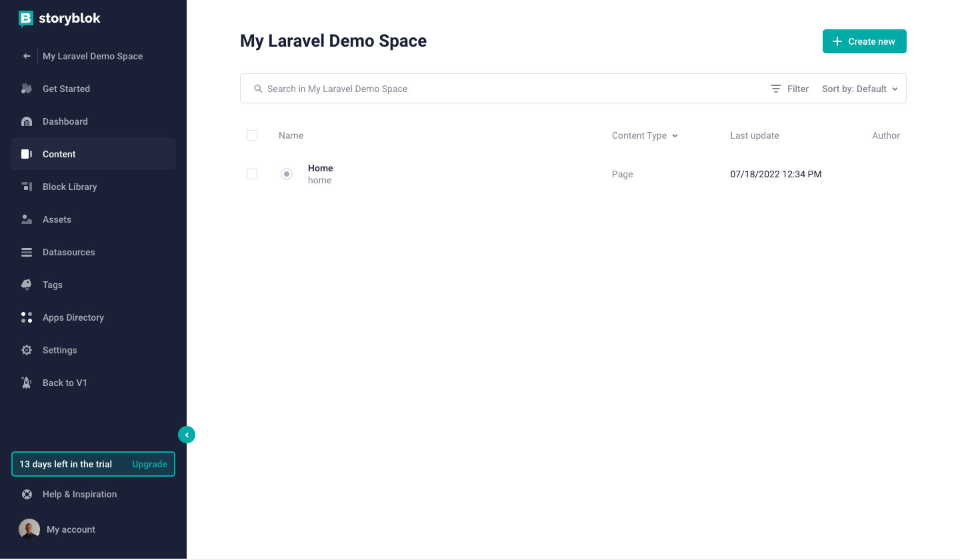960x560 pixels.
Task: Click the back arrow beside My Laravel Demo Space
Action: (27, 56)
